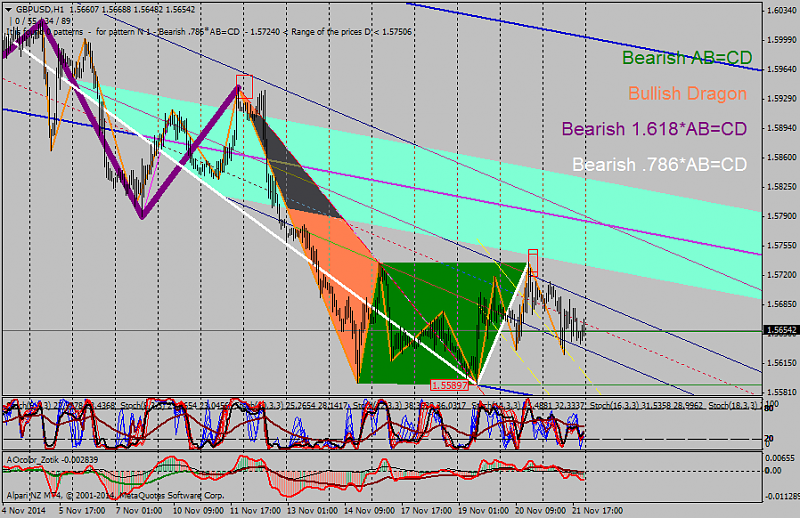Select the Bearish 1.618*AB=CD legend label
The image size is (800, 518).
click(654, 129)
